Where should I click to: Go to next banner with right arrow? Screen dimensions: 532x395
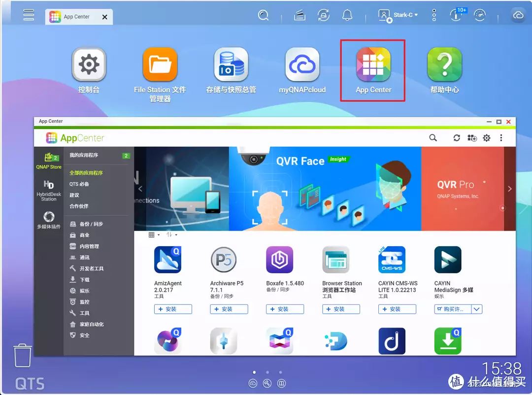[x=510, y=189]
